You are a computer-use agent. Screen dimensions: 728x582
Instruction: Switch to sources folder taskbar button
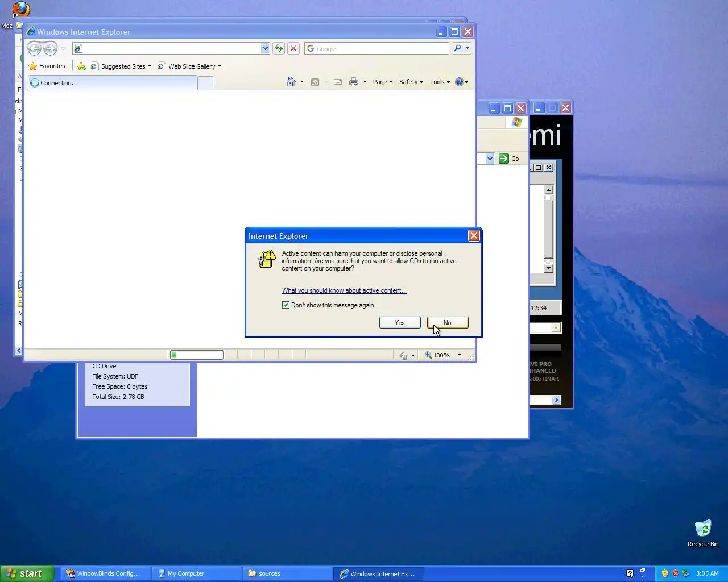point(288,573)
